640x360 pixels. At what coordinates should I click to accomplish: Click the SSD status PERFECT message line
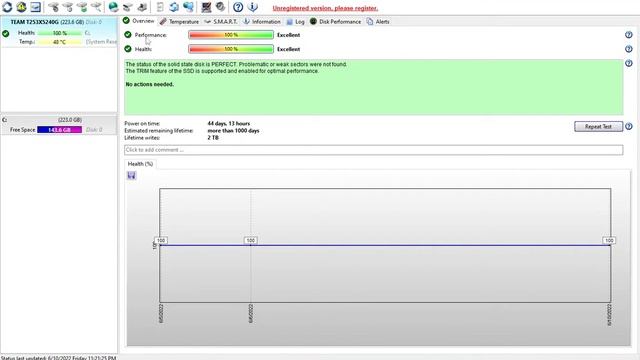tap(236, 64)
